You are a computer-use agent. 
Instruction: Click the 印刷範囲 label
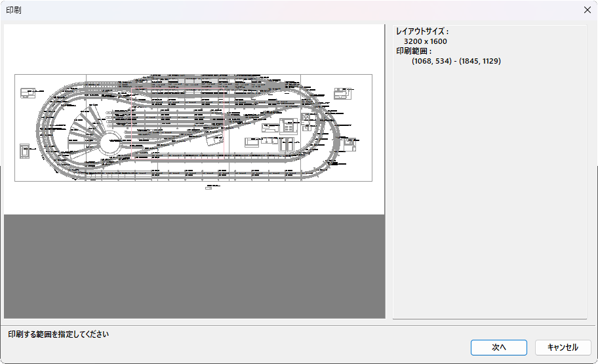tap(413, 51)
